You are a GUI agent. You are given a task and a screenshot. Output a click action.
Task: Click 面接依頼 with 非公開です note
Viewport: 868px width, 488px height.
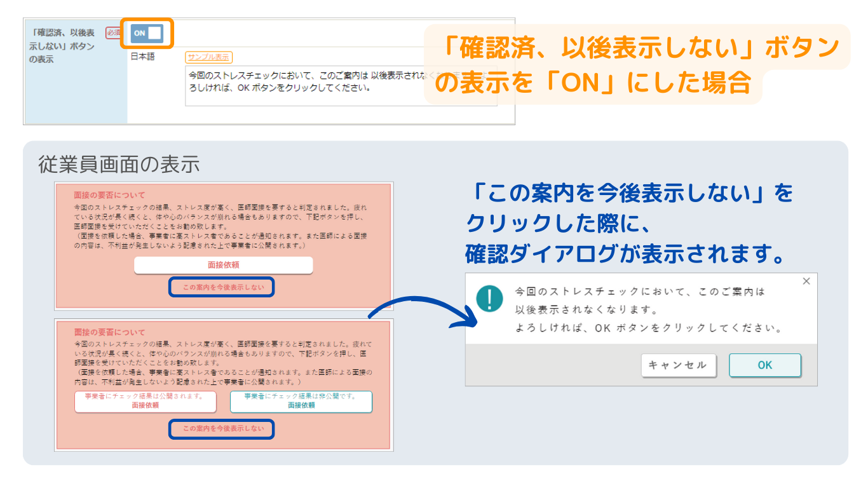coord(301,402)
